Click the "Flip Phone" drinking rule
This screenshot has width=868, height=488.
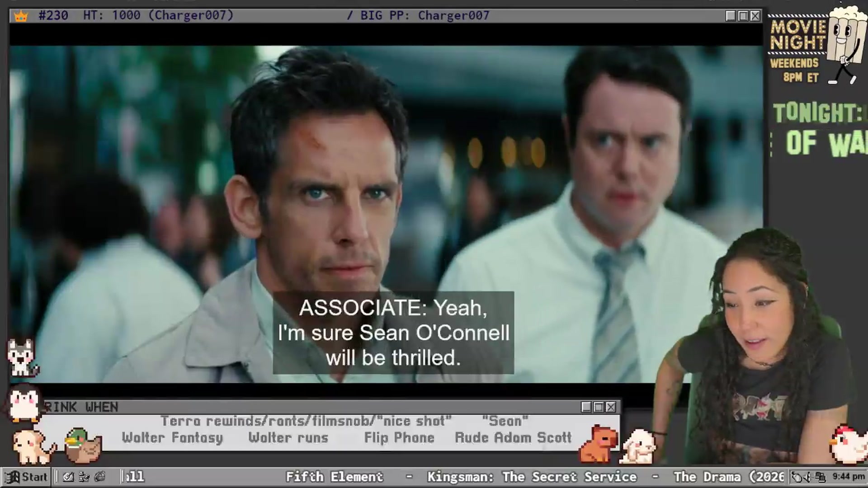399,437
